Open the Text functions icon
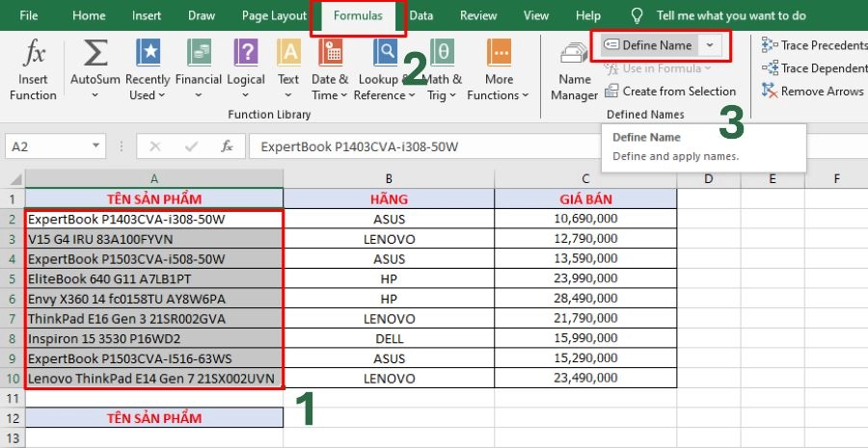The height and width of the screenshot is (448, 868). [288, 53]
